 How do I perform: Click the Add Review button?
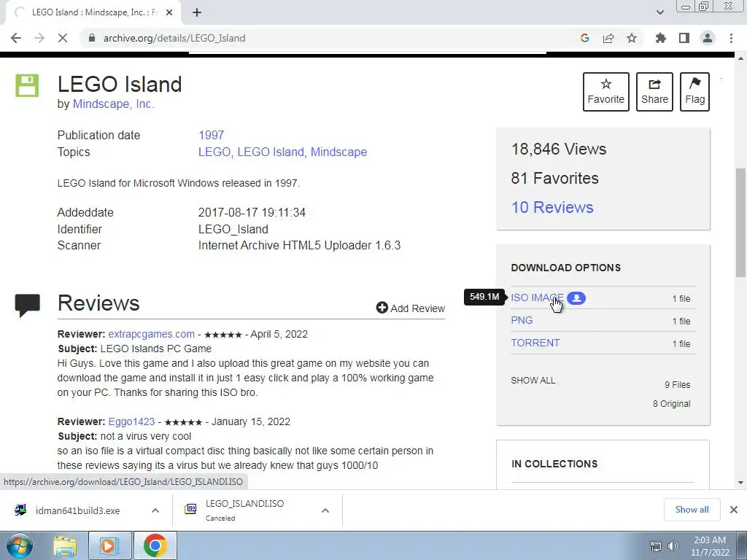click(x=411, y=308)
